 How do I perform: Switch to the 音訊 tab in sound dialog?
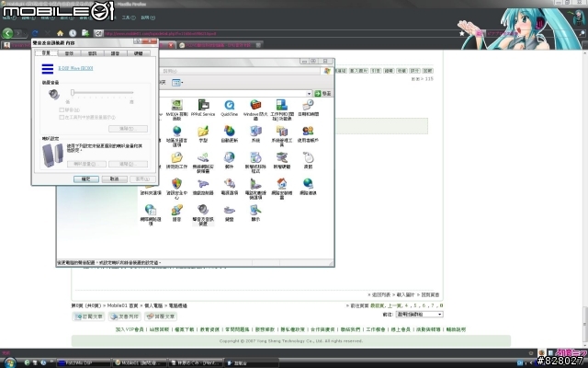pyautogui.click(x=92, y=53)
